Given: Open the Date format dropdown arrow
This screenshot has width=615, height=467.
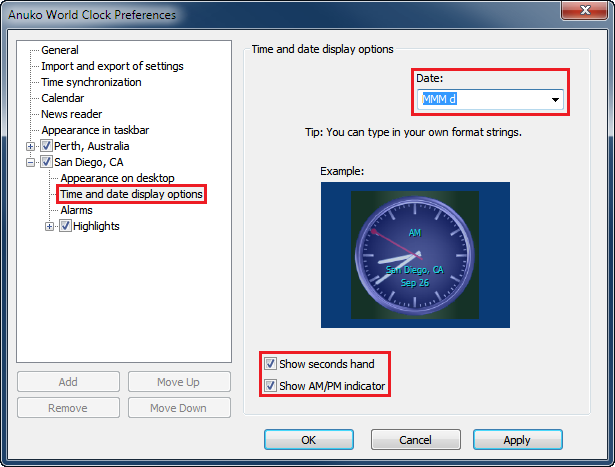Looking at the screenshot, I should pos(554,100).
